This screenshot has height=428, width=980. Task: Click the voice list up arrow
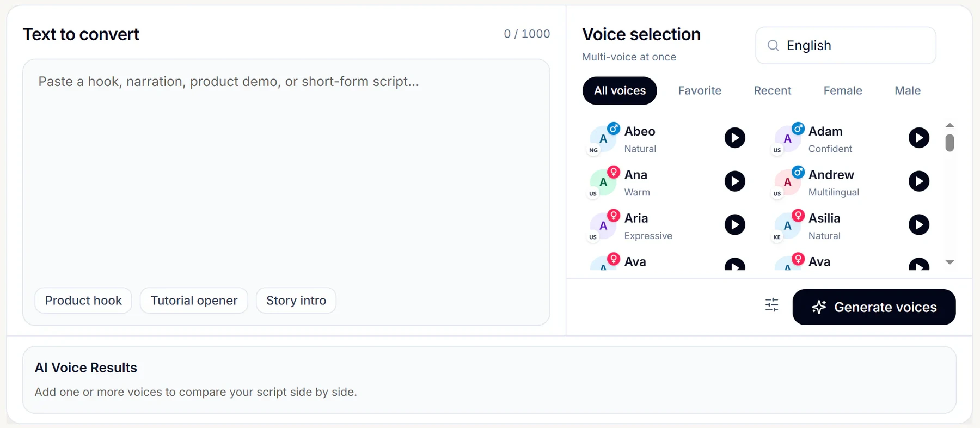pyautogui.click(x=950, y=125)
